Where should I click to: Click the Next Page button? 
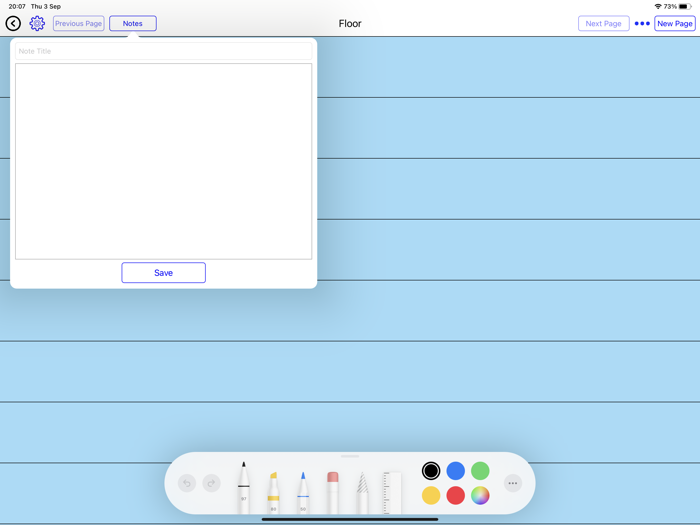[x=604, y=23]
